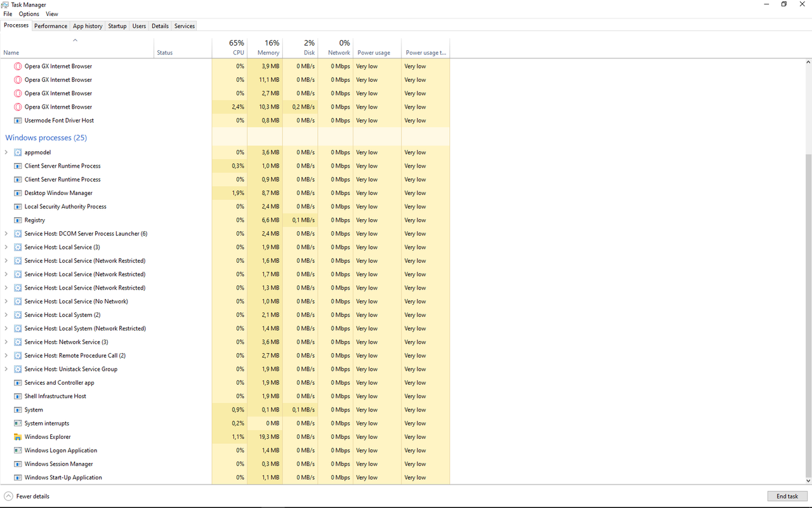Click the Usermode Font Driver Host icon
Screen dimensions: 812x508
click(x=18, y=121)
